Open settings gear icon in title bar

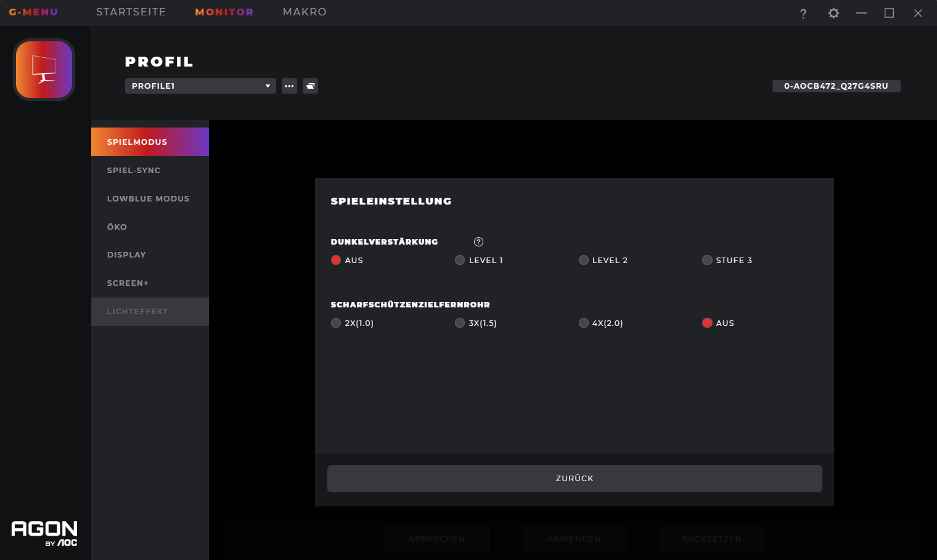pos(833,13)
